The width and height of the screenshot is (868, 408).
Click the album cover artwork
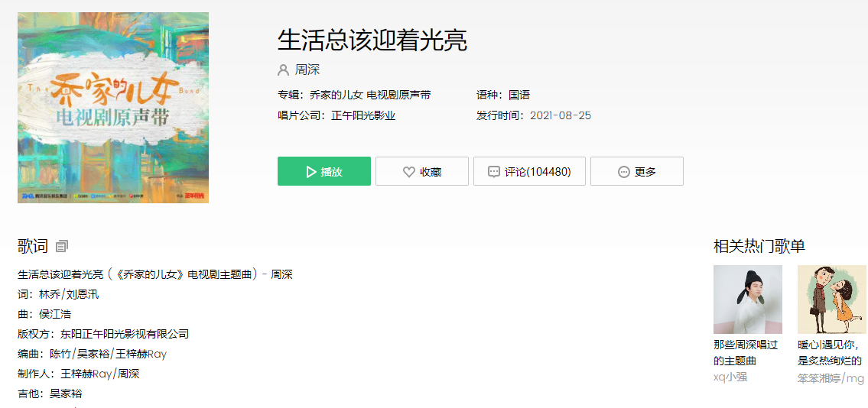(113, 108)
